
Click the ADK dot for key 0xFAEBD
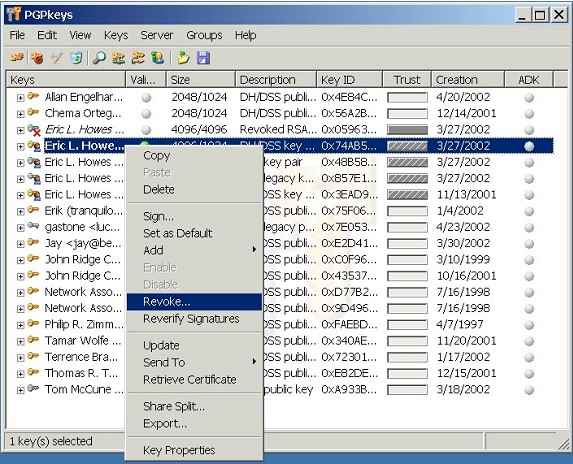[529, 325]
